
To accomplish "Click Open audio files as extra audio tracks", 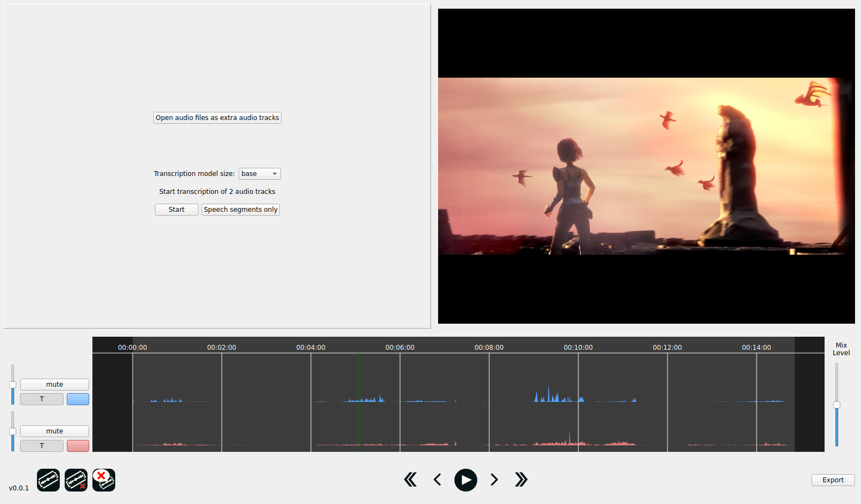I will (x=217, y=118).
